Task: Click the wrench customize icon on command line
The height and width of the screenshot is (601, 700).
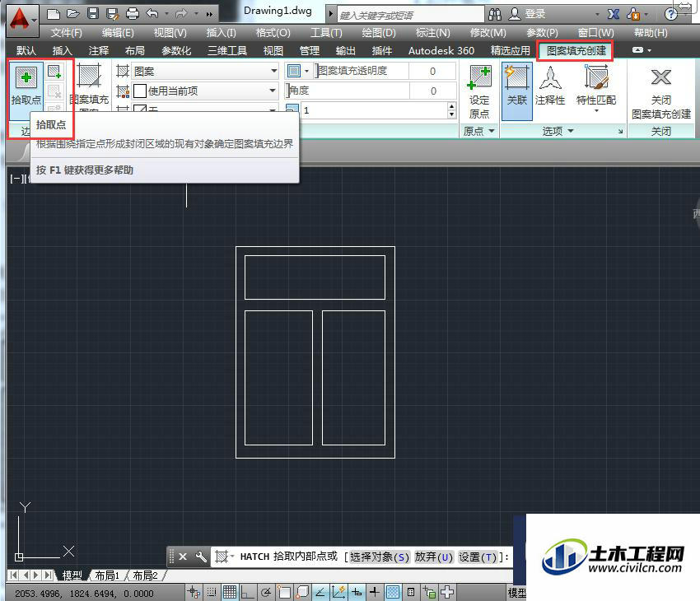Action: pyautogui.click(x=201, y=557)
